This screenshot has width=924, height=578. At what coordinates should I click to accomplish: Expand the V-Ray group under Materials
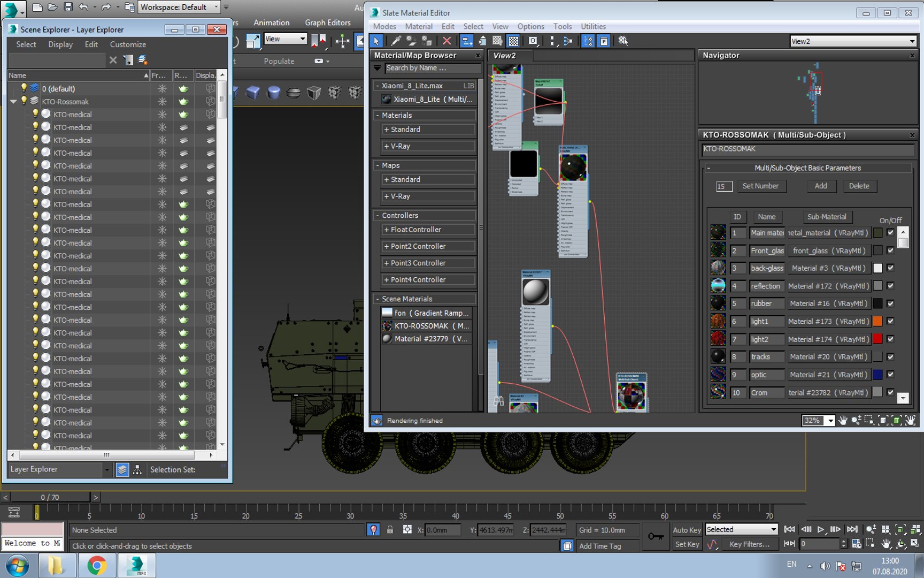(429, 146)
